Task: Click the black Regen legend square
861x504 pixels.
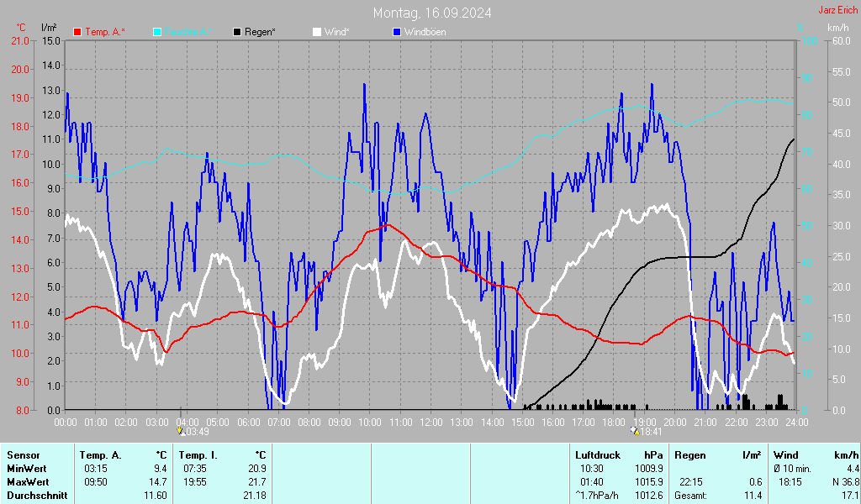Action: [238, 32]
